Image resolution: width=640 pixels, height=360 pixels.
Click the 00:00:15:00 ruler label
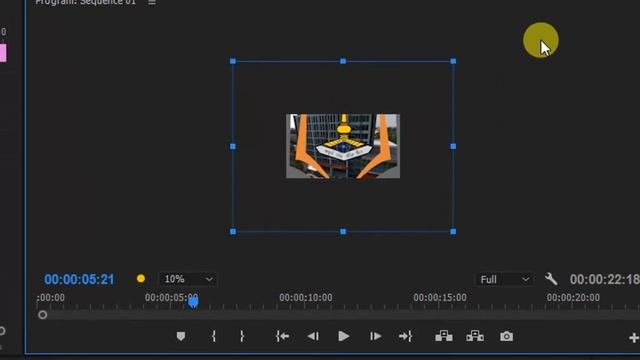tap(440, 298)
